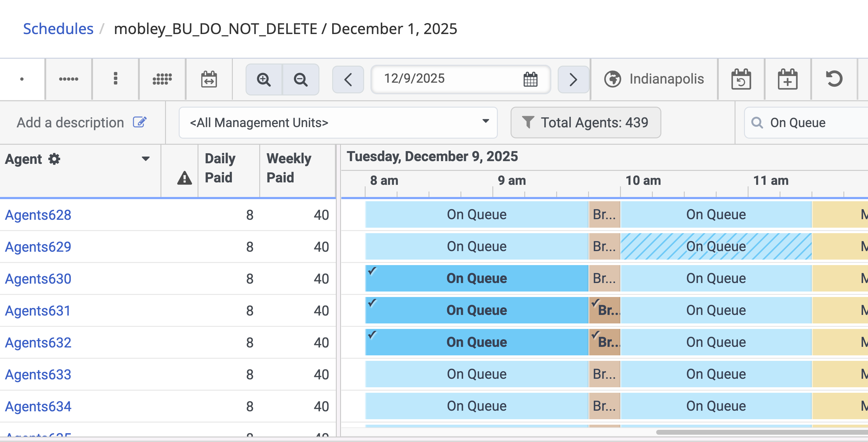This screenshot has height=442, width=868.
Task: Open the vertical three-dot menu in the toolbar
Action: (x=115, y=80)
